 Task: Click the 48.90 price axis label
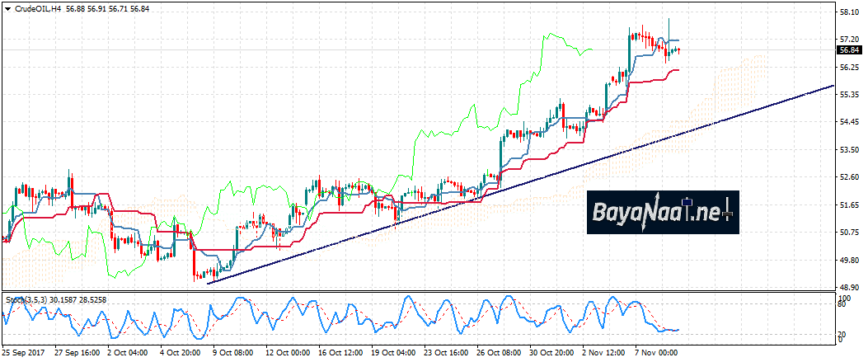848,288
